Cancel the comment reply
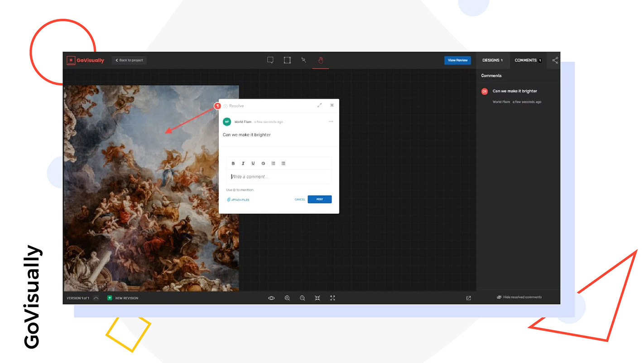The width and height of the screenshot is (644, 363). pyautogui.click(x=300, y=200)
